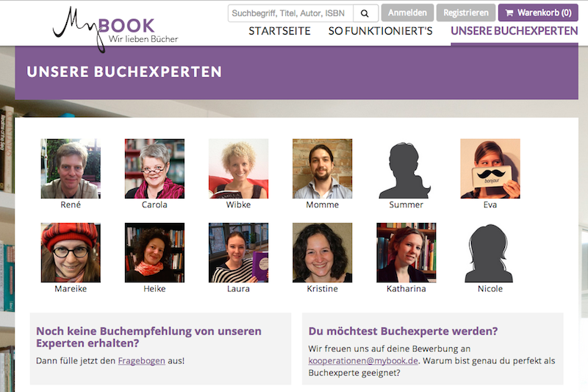Open the Warenkorb shopping cart
588x392 pixels.
(x=538, y=13)
